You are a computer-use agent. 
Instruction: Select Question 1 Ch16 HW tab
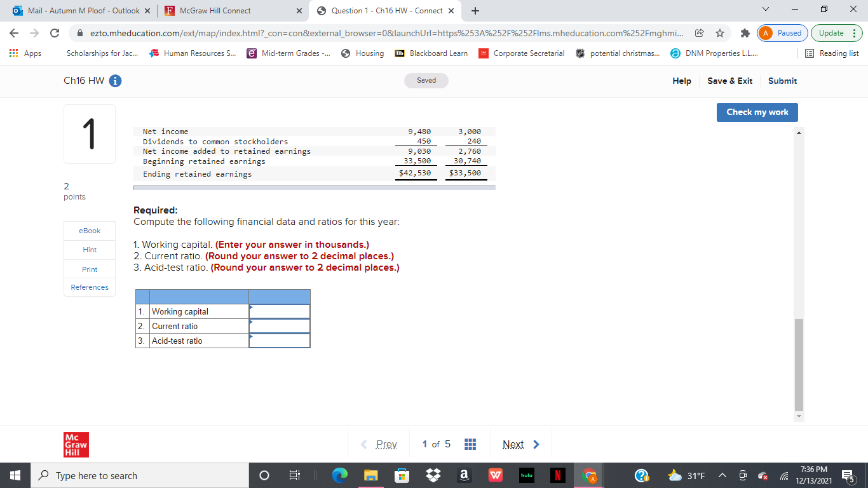[386, 11]
